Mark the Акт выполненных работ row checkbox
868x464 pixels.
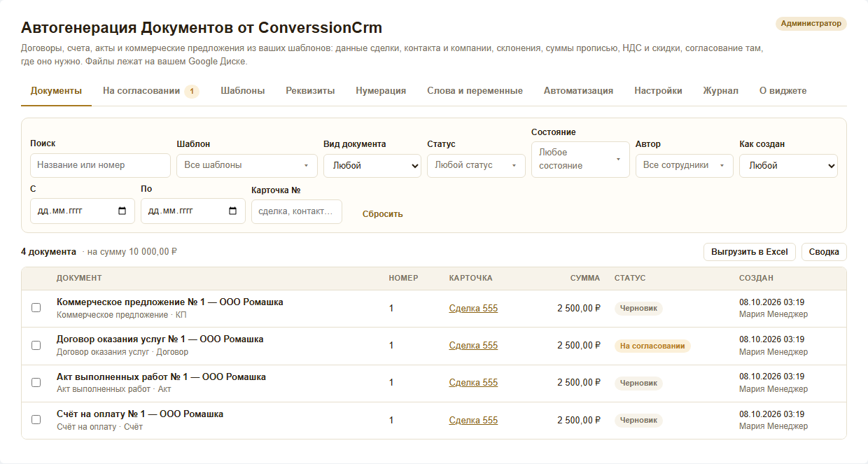pyautogui.click(x=36, y=382)
